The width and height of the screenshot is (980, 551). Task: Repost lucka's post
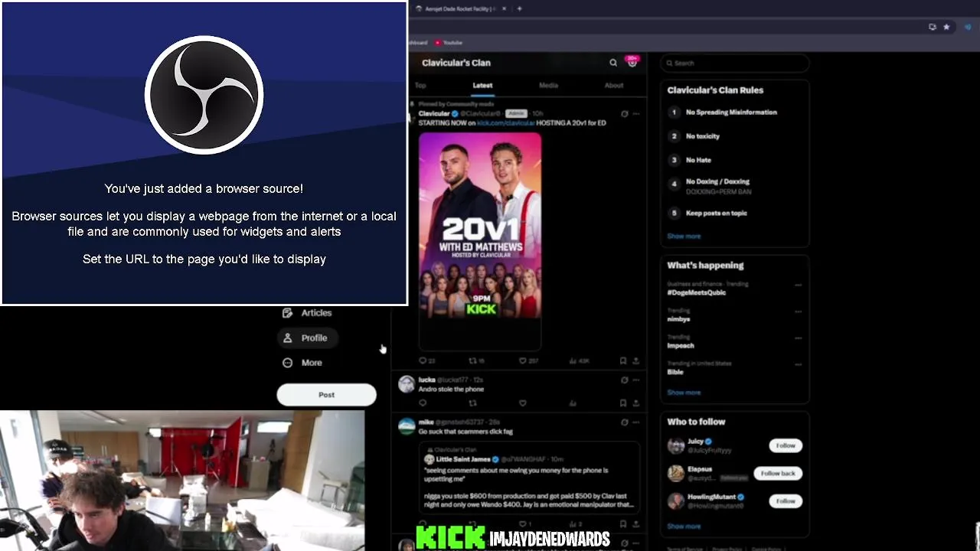[x=472, y=403]
